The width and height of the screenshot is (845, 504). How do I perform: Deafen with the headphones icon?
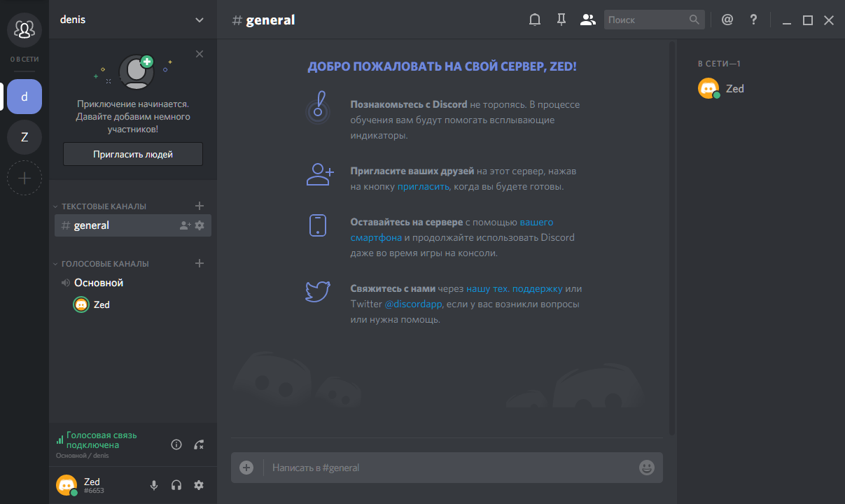pos(176,485)
